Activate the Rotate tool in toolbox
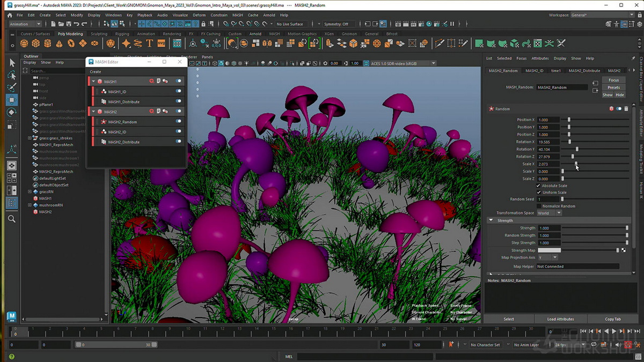 point(12,112)
